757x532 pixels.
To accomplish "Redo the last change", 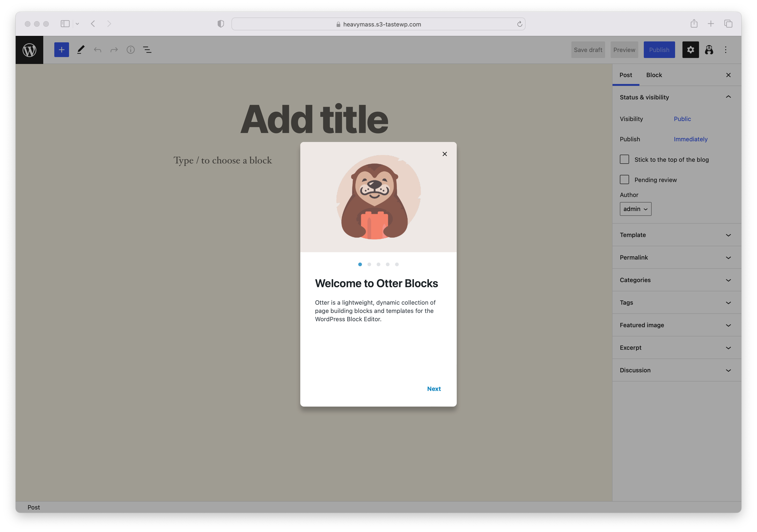I will 114,49.
